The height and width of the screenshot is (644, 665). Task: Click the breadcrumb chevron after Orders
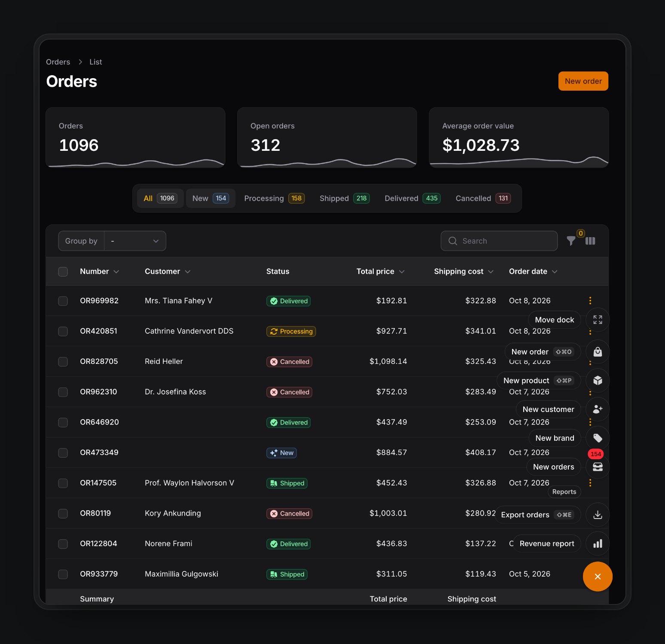[80, 62]
